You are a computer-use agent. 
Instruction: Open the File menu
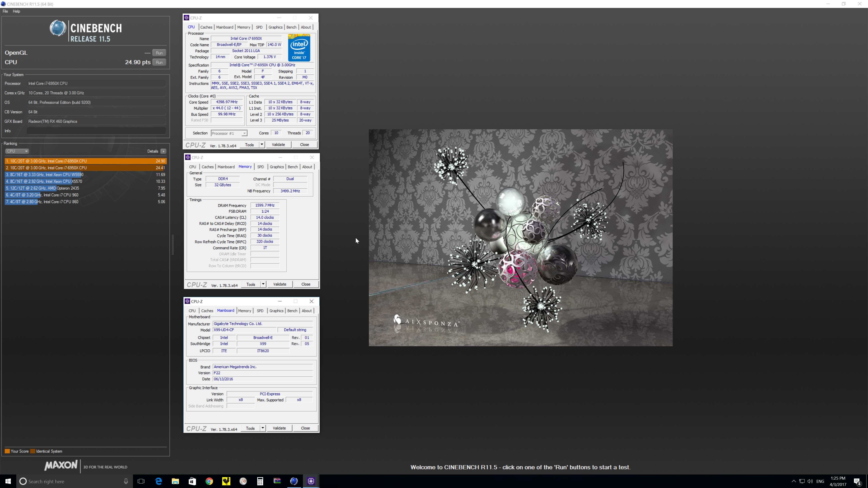click(5, 11)
